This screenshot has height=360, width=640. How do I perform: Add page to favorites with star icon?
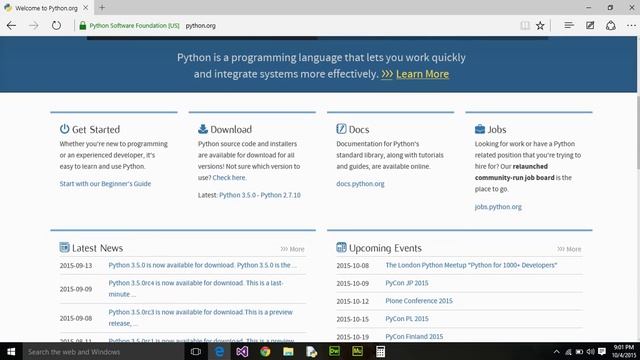[x=540, y=26]
